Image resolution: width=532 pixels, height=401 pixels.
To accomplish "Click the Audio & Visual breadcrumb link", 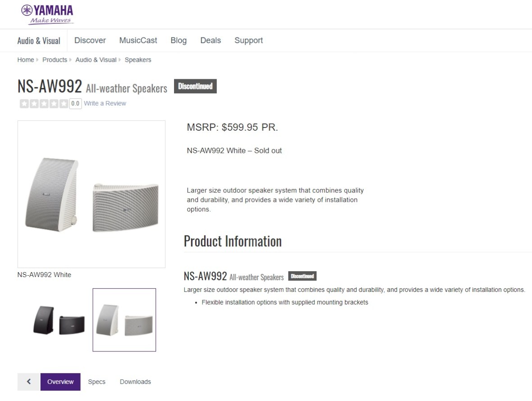I will 96,60.
